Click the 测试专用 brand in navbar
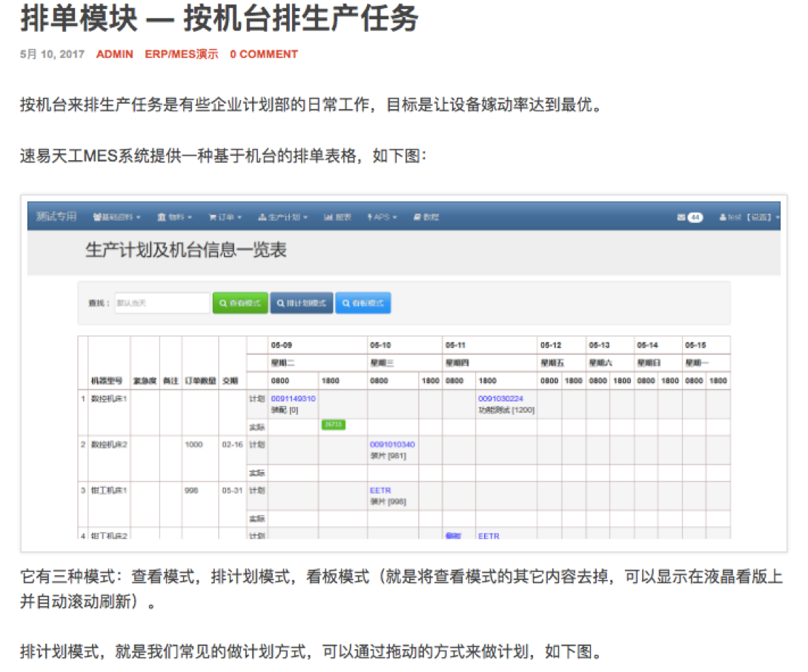This screenshot has height=672, width=808. pyautogui.click(x=56, y=216)
